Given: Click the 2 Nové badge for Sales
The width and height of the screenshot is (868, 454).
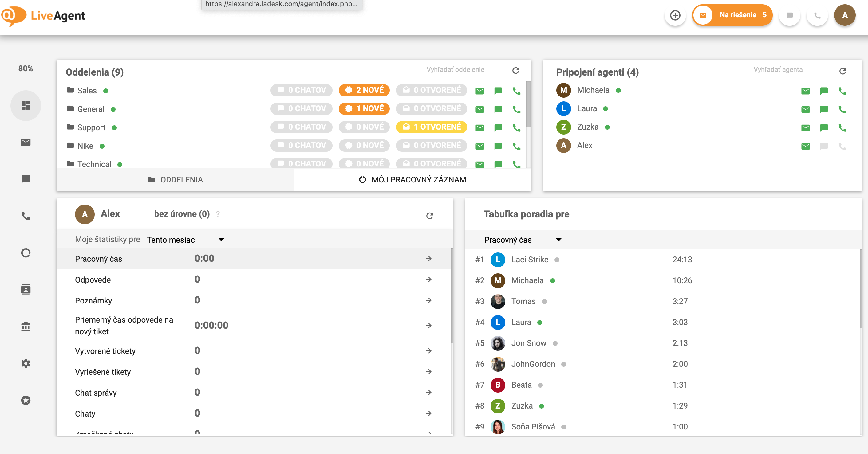Looking at the screenshot, I should (x=364, y=90).
